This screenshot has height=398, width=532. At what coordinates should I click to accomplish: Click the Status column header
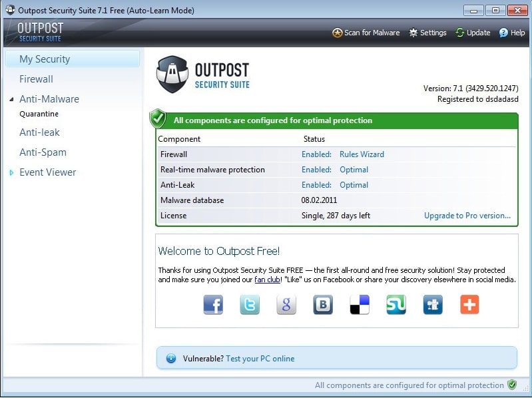tap(314, 139)
